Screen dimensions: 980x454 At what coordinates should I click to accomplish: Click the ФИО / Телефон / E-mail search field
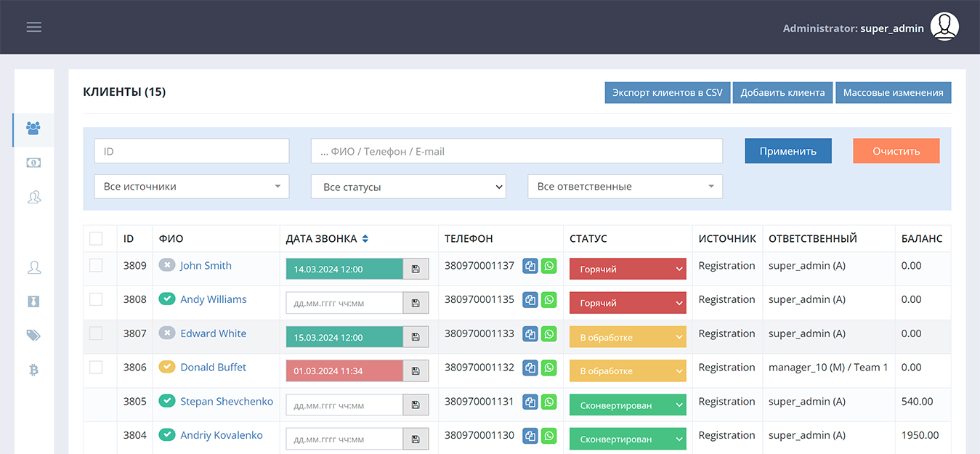[x=517, y=151]
